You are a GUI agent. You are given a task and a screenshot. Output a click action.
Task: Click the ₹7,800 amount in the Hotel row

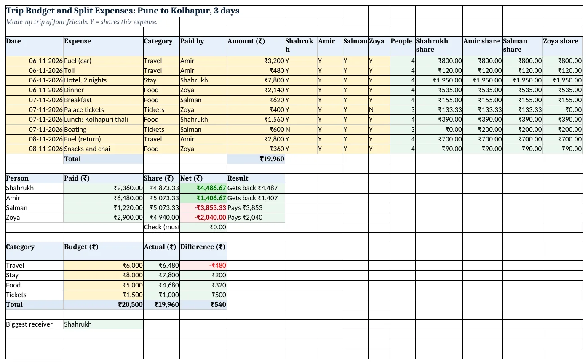click(x=256, y=80)
